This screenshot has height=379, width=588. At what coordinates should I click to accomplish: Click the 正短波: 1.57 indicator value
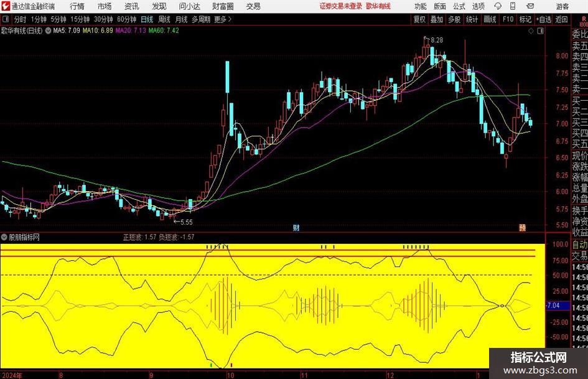click(x=139, y=237)
